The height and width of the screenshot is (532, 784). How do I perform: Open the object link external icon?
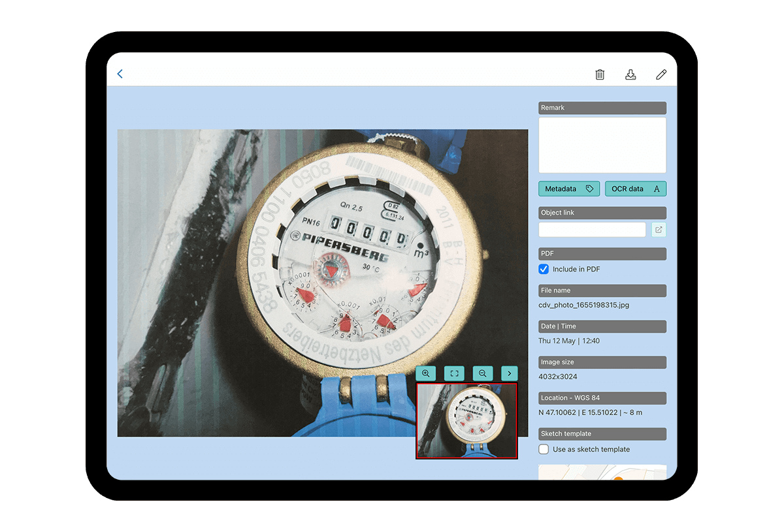[659, 230]
